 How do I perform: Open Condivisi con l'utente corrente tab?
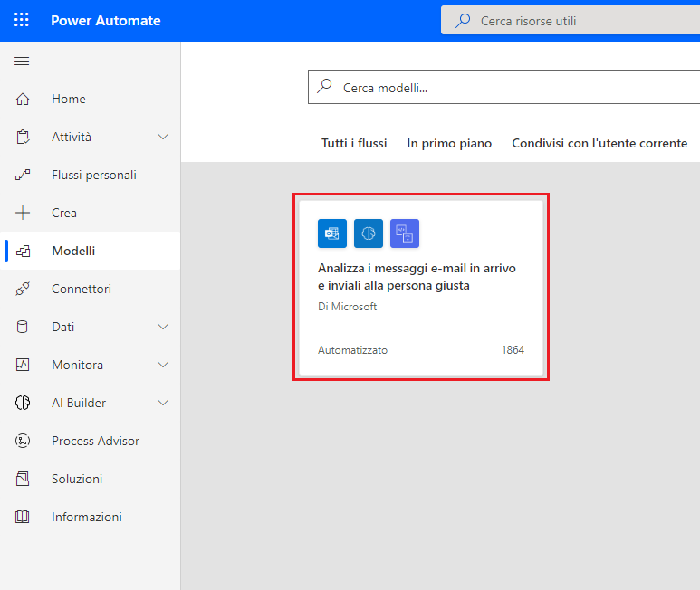click(x=599, y=143)
